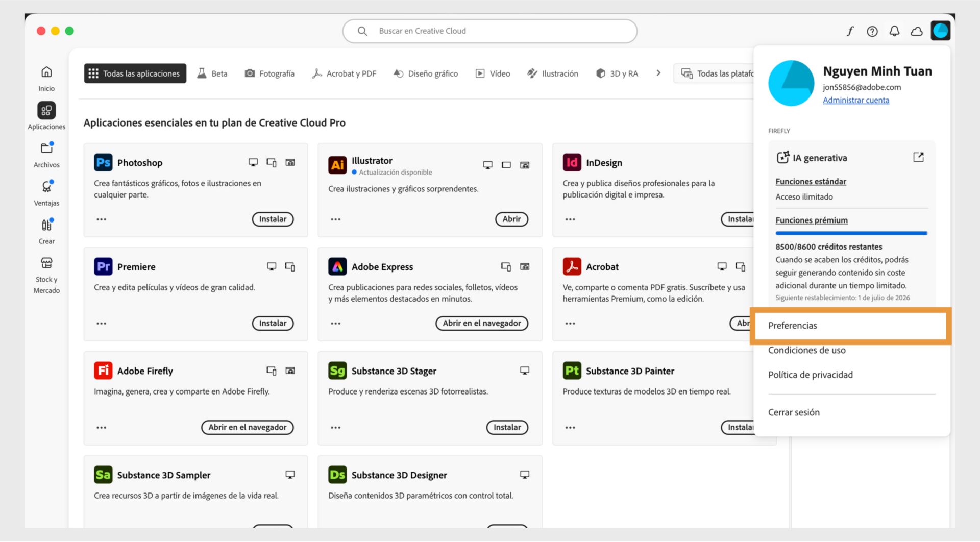
Task: Open Funciones prémium link
Action: [812, 220]
